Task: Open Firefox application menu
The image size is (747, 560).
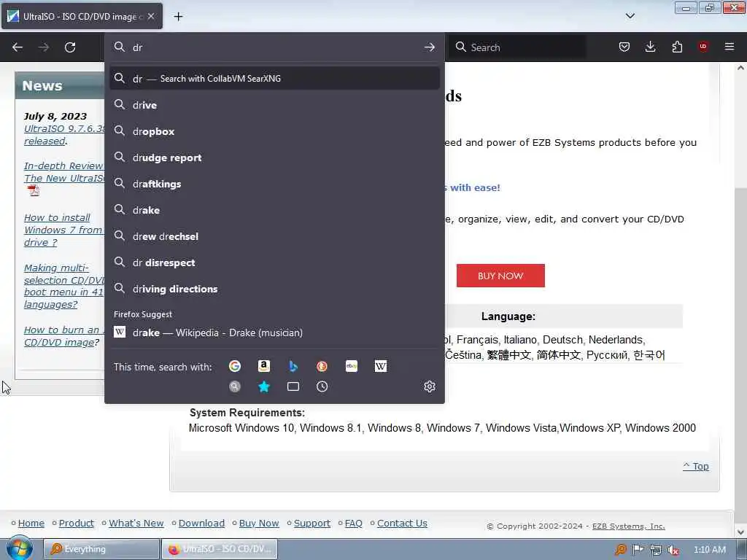Action: click(x=729, y=47)
